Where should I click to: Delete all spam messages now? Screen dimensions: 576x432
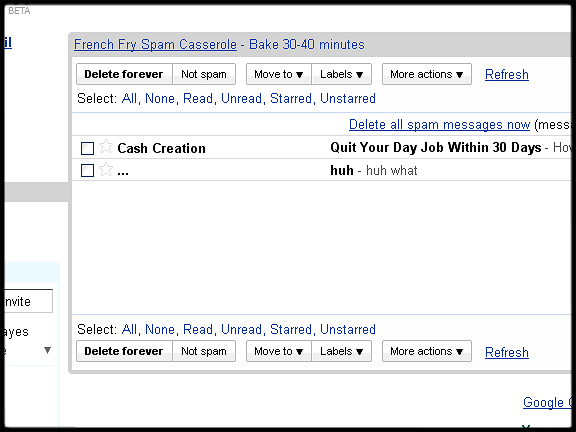click(x=439, y=125)
